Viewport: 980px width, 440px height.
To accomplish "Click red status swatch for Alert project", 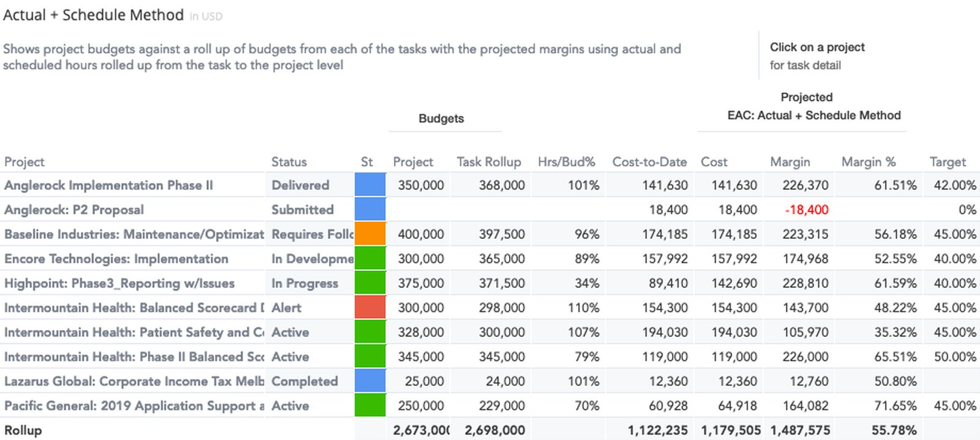I will (x=371, y=308).
